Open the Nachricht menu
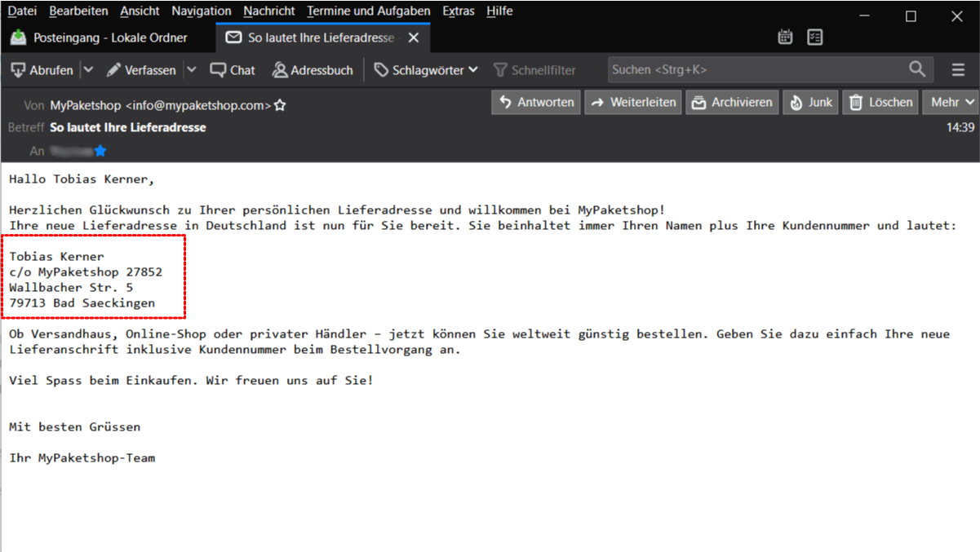This screenshot has width=980, height=552. tap(268, 11)
